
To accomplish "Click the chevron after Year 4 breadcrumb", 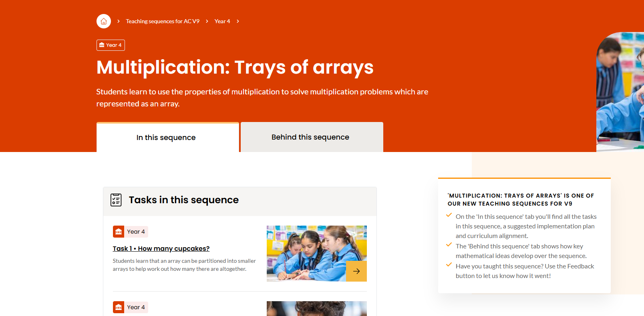I will coord(238,21).
